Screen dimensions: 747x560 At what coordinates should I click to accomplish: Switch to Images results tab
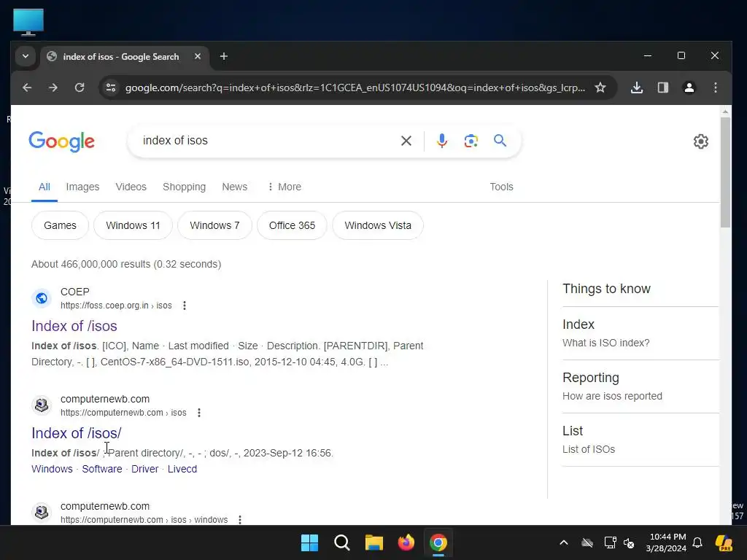[83, 187]
